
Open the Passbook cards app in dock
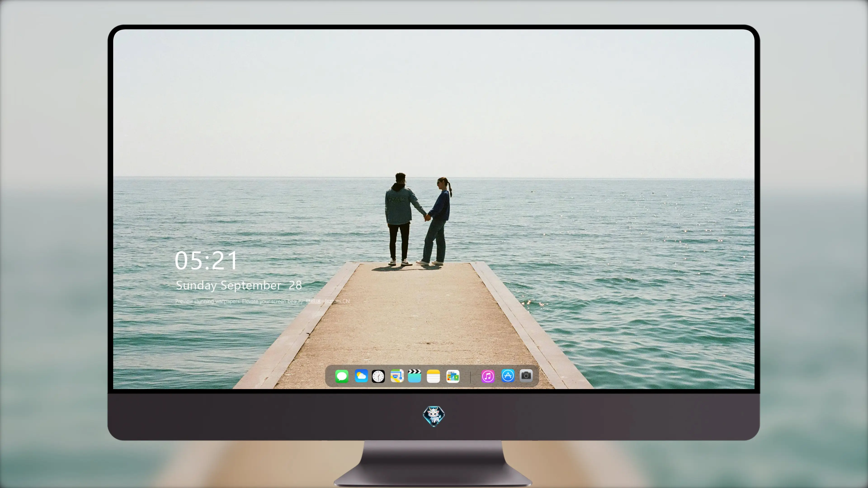[453, 376]
